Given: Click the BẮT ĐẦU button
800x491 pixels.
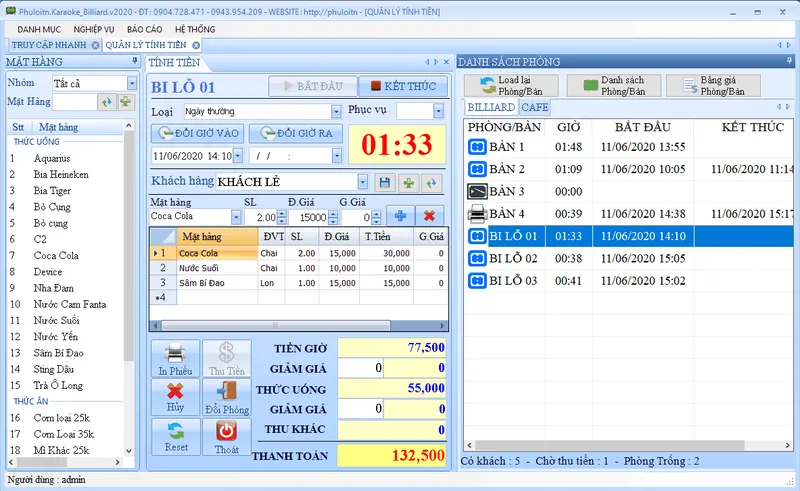Looking at the screenshot, I should 313,86.
